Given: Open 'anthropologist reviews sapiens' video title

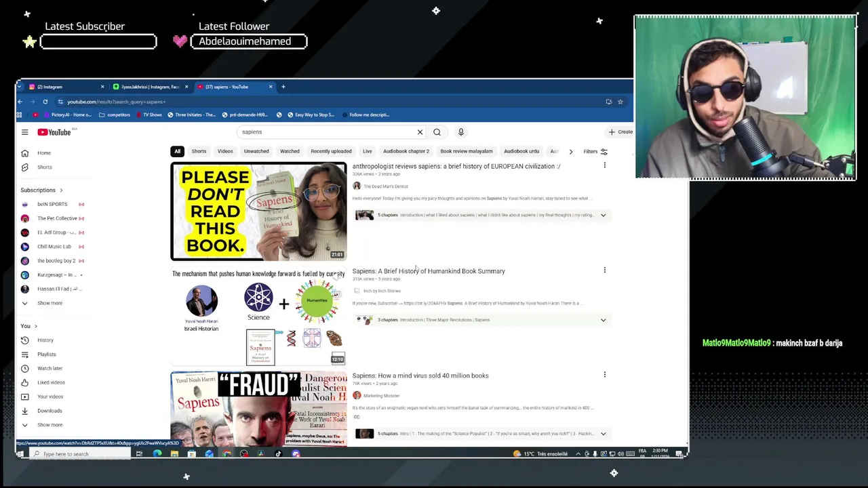Looking at the screenshot, I should point(456,167).
